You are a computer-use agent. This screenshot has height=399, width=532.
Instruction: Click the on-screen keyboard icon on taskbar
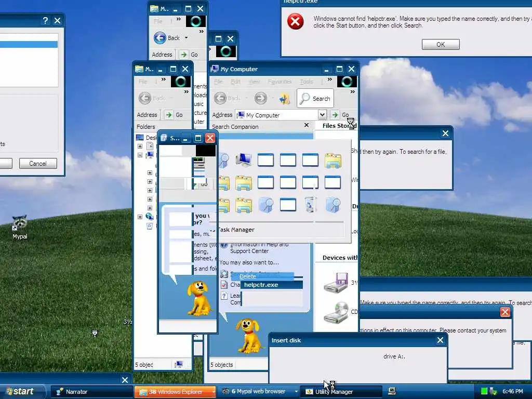click(392, 391)
